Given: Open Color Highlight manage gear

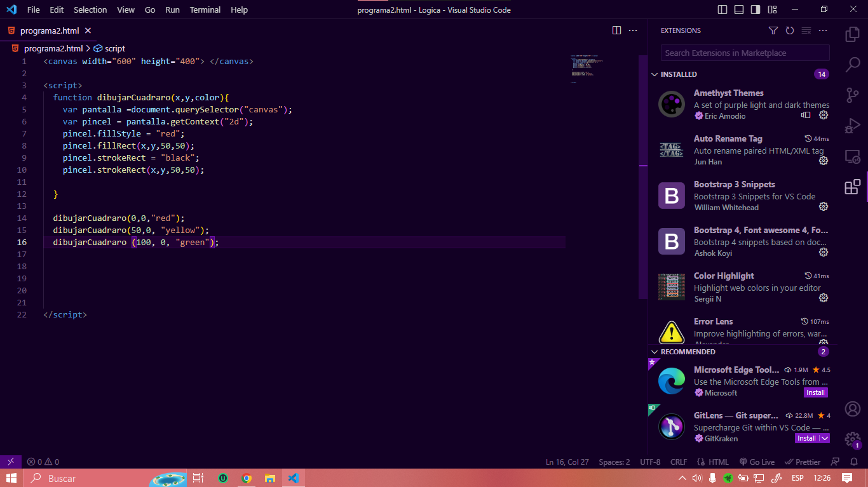Looking at the screenshot, I should pos(824,298).
